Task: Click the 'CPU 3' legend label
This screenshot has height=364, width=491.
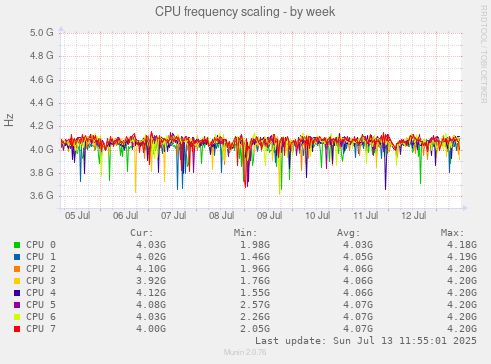Action: coord(41,281)
